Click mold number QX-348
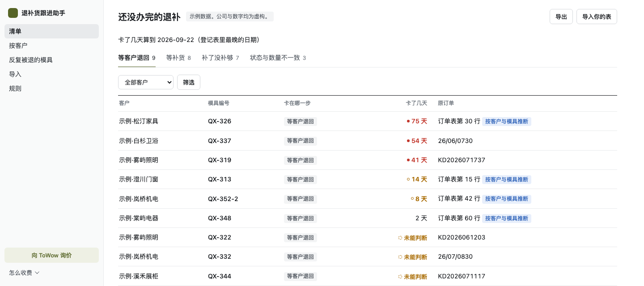Viewport: 644px width, 286px height. point(220,218)
